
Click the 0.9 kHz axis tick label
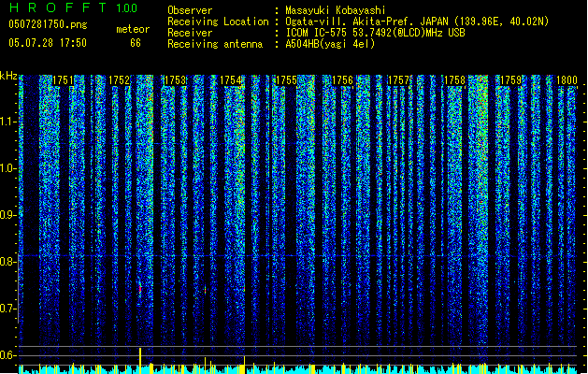(8, 215)
